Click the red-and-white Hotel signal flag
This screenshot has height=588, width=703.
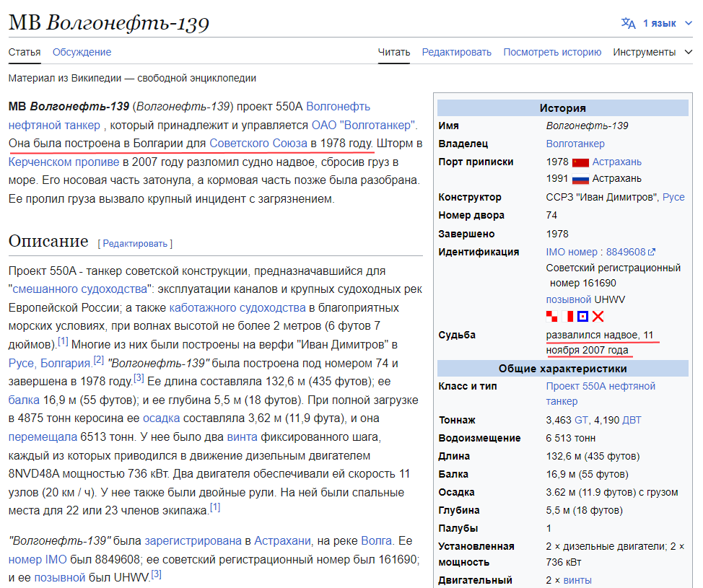tap(567, 316)
